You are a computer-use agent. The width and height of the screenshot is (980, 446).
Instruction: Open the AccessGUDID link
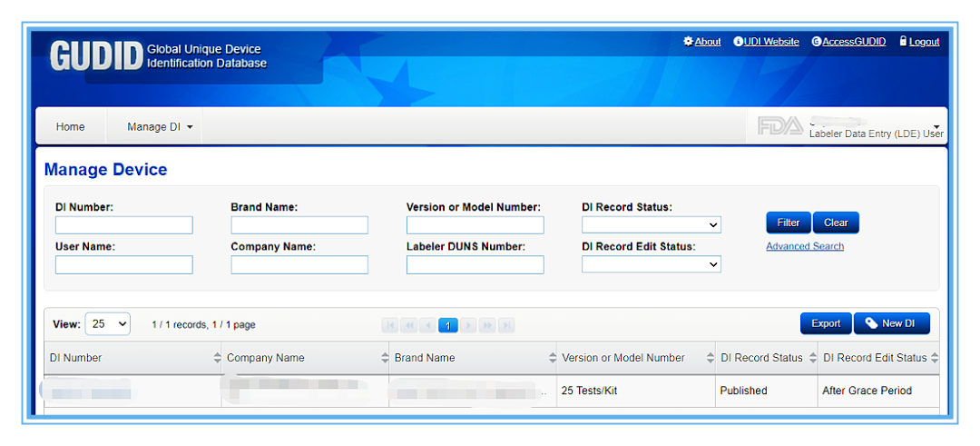(x=848, y=41)
